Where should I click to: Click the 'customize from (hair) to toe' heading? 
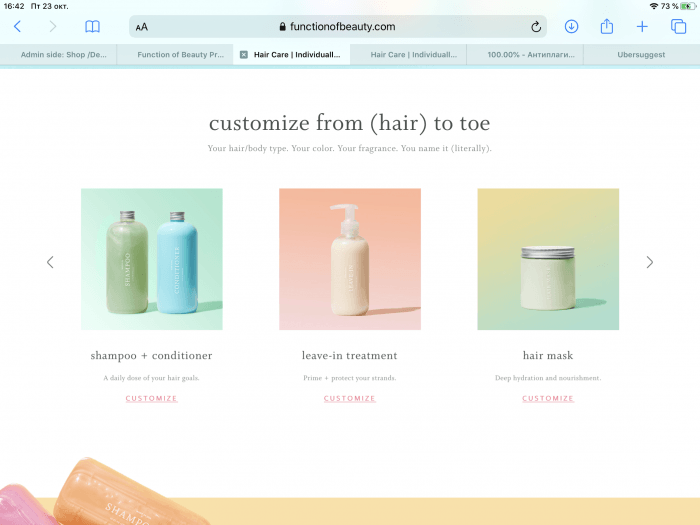pos(350,123)
